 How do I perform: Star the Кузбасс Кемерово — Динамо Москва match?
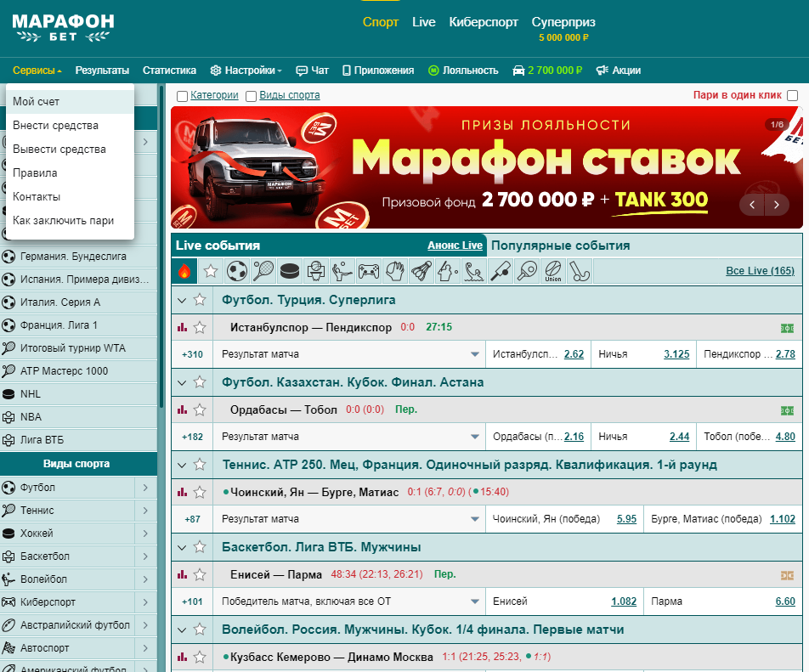point(200,657)
